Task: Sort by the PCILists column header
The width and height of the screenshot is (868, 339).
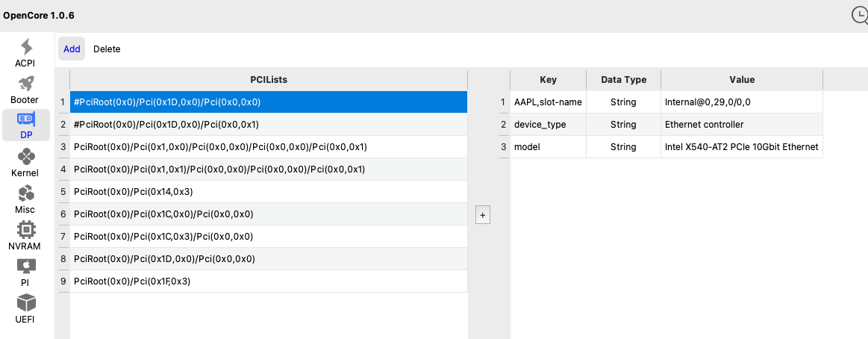Action: pyautogui.click(x=269, y=80)
